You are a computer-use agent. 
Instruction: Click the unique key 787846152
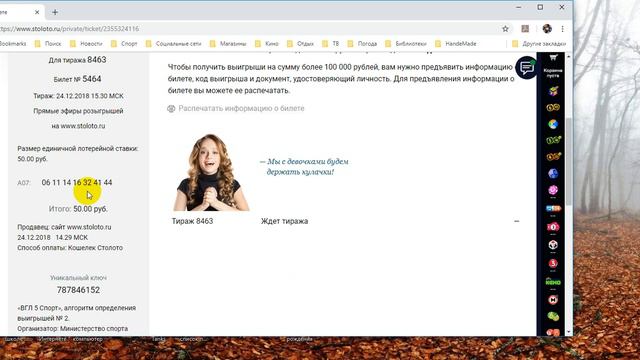[x=78, y=290]
